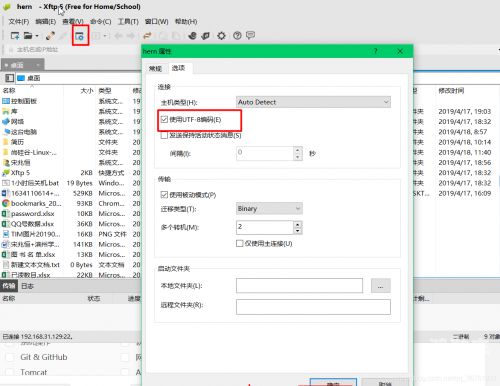Toggle the 使用被动模式 passive mode checkbox
This screenshot has width=500, height=386.
point(164,195)
